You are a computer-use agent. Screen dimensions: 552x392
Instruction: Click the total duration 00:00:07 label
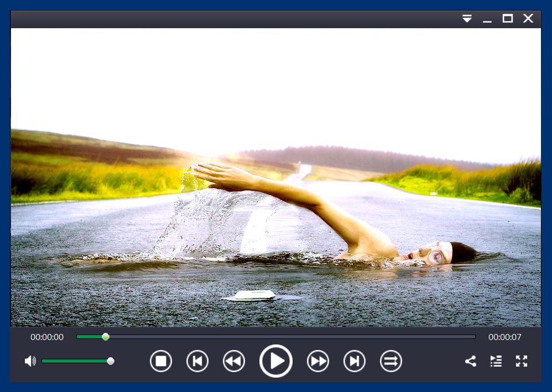tap(504, 337)
